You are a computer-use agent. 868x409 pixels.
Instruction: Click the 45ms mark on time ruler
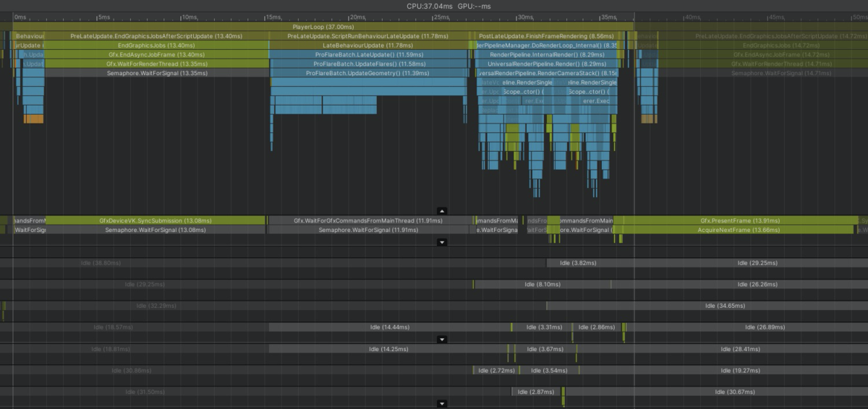click(x=776, y=16)
